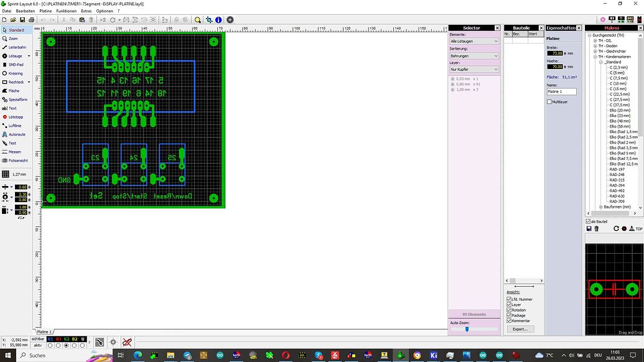Open the Layer dropdown 'Nur Kupfer'
Screen dimensions: 644x362
tap(474, 70)
